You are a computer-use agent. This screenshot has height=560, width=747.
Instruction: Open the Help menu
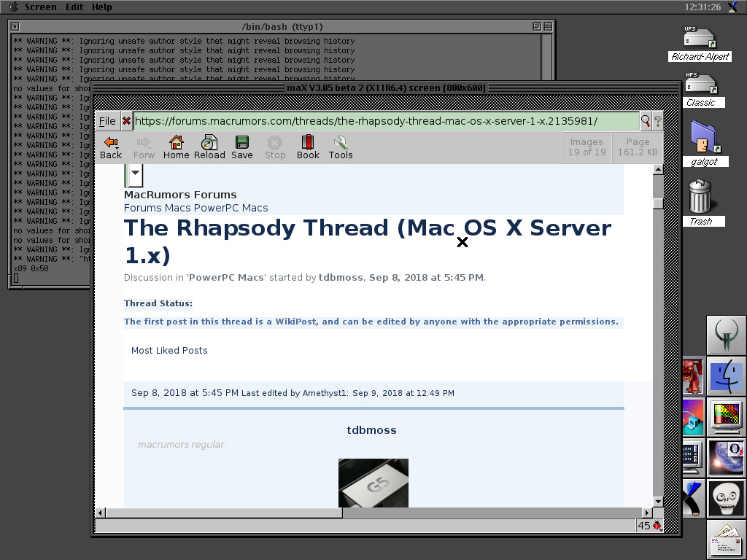coord(102,7)
